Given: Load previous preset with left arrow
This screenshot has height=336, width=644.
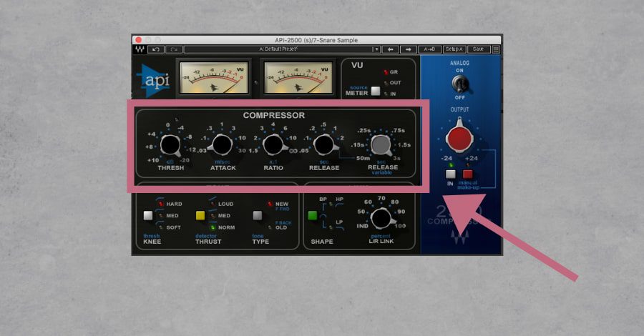Looking at the screenshot, I should click(390, 49).
